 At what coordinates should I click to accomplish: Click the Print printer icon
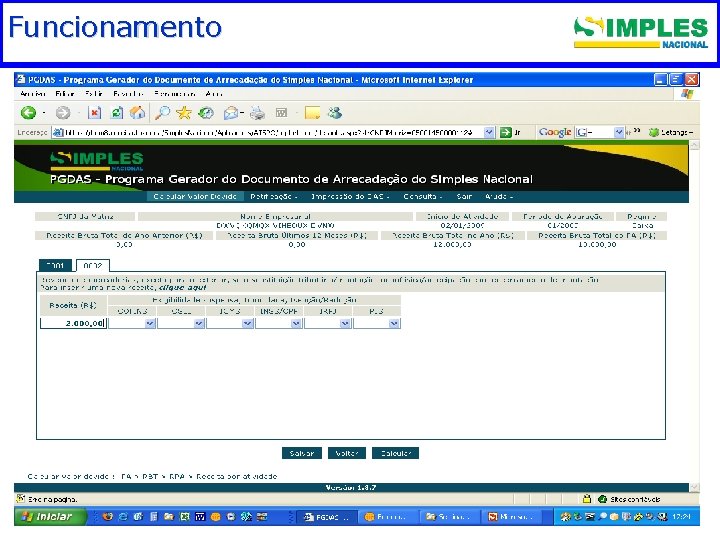(x=258, y=112)
